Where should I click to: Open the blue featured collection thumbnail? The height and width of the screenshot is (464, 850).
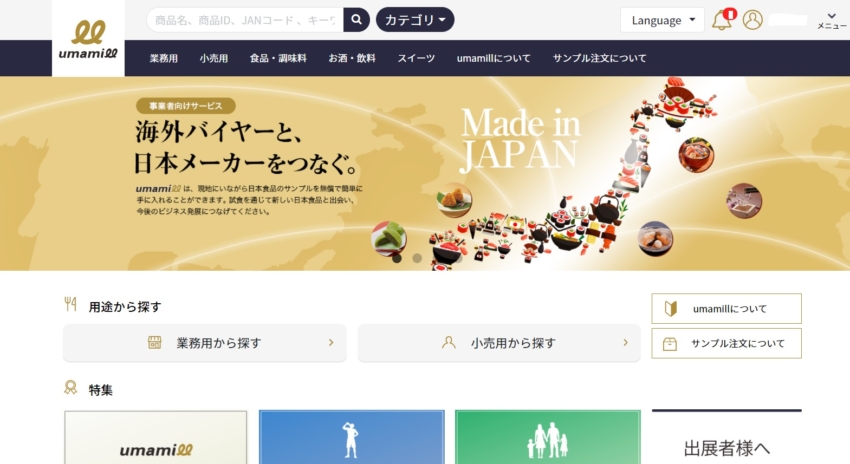click(351, 437)
